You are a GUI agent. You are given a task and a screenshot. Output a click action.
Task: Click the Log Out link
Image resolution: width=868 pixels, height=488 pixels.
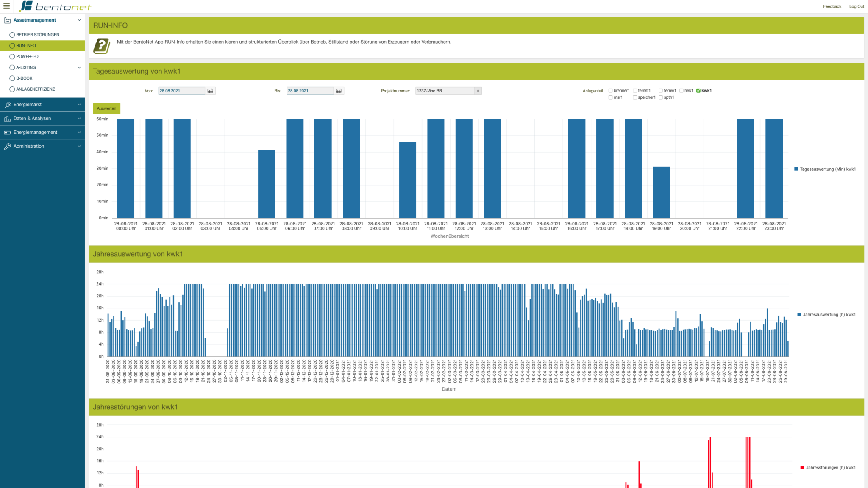(x=856, y=6)
